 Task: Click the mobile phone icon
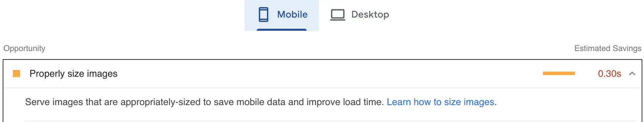pos(264,15)
